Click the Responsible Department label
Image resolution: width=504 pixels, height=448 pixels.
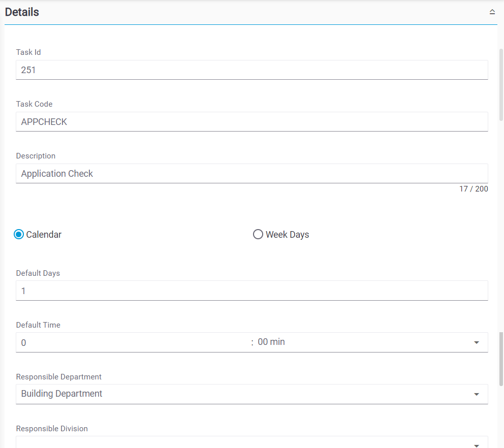click(59, 377)
